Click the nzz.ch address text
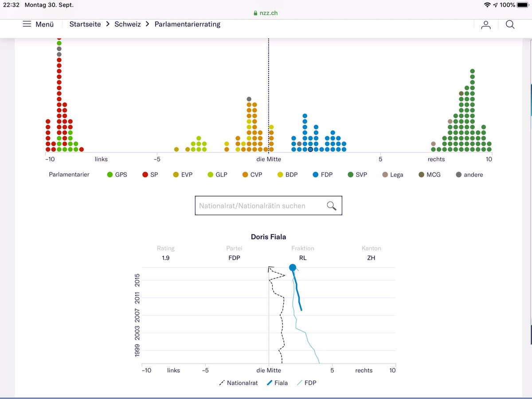Image resolution: width=532 pixels, height=399 pixels. tap(269, 13)
